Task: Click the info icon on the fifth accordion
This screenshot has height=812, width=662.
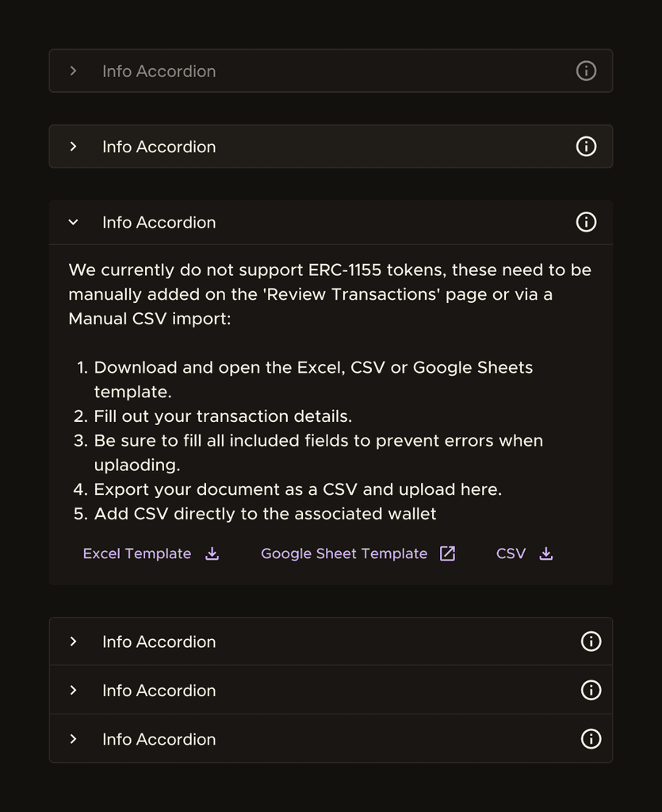Action: click(591, 691)
